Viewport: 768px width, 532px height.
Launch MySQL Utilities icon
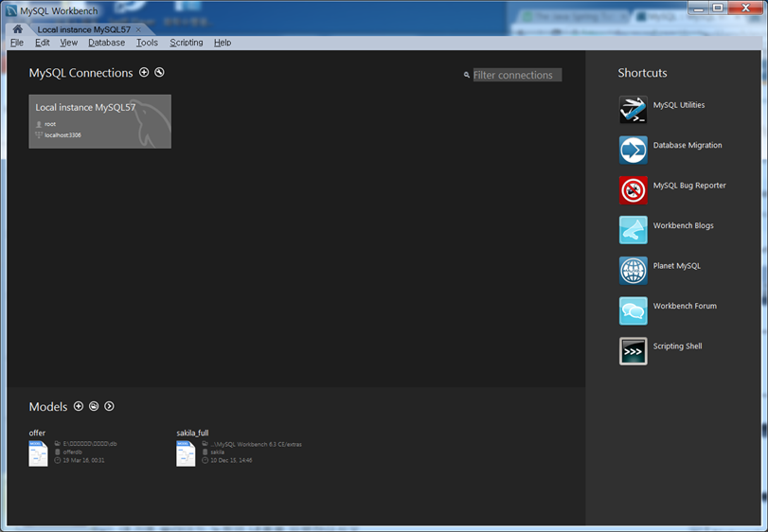pyautogui.click(x=633, y=109)
